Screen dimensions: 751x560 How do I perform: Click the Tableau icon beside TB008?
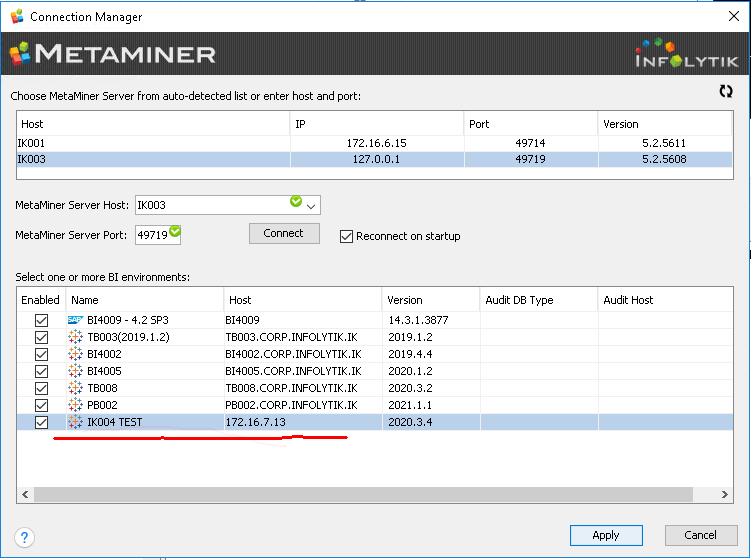coord(75,388)
